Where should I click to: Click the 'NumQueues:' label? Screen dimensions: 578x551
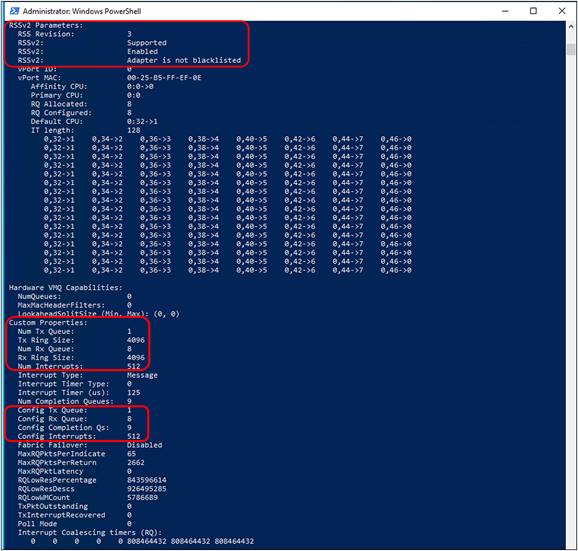(39, 297)
